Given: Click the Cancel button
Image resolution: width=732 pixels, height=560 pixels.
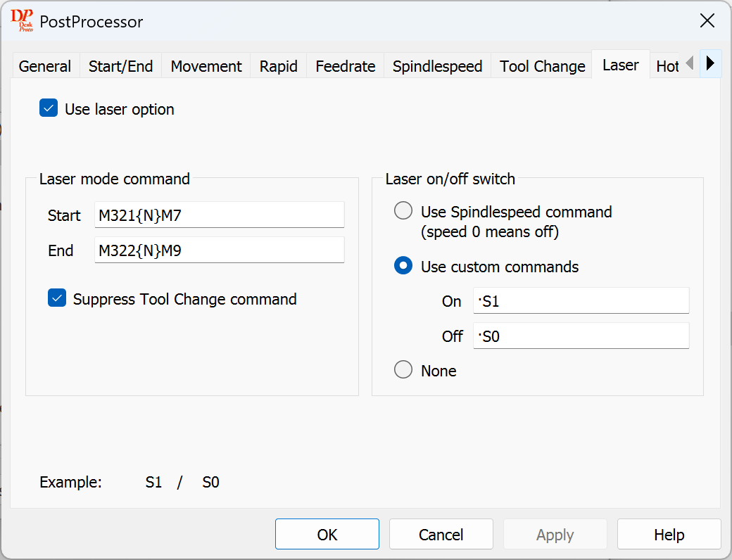Looking at the screenshot, I should tap(441, 535).
